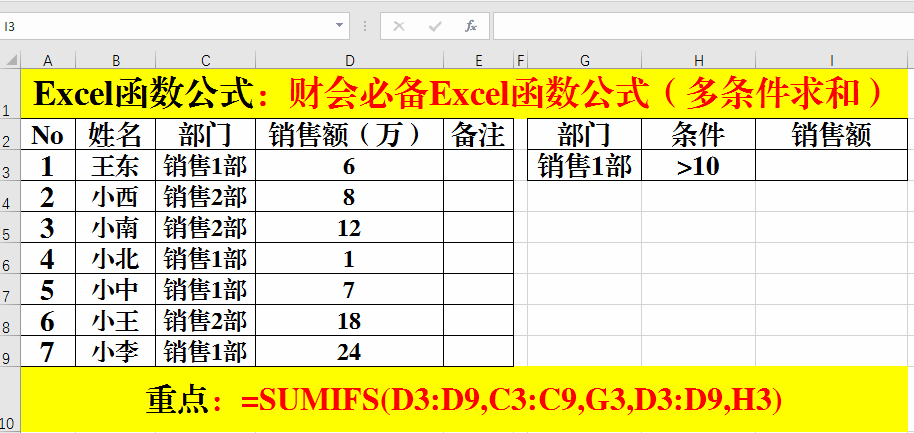Image resolution: width=914 pixels, height=433 pixels.
Task: Select row 9 header
Action: pyautogui.click(x=10, y=350)
